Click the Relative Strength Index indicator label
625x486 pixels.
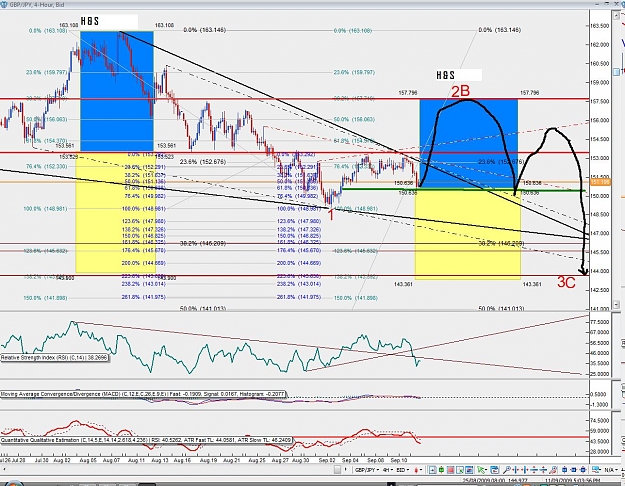coord(54,358)
